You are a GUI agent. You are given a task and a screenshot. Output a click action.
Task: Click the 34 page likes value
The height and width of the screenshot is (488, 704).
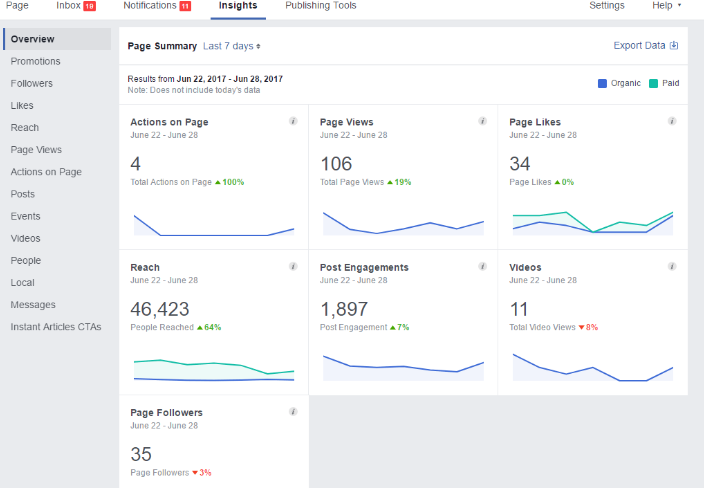tap(520, 164)
